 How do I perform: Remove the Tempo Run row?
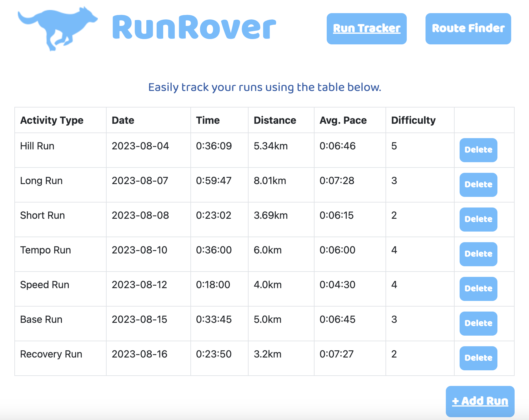click(478, 254)
